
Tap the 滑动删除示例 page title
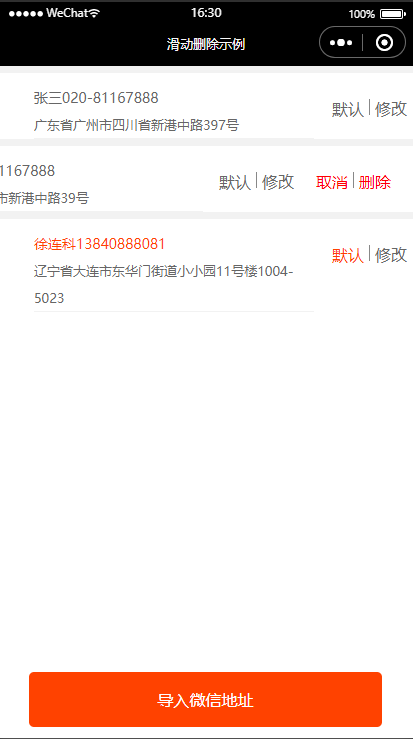[x=206, y=45]
